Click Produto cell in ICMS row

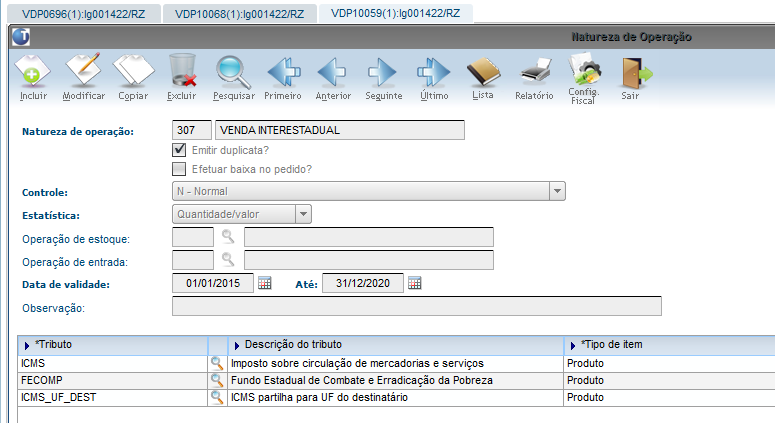pos(669,363)
